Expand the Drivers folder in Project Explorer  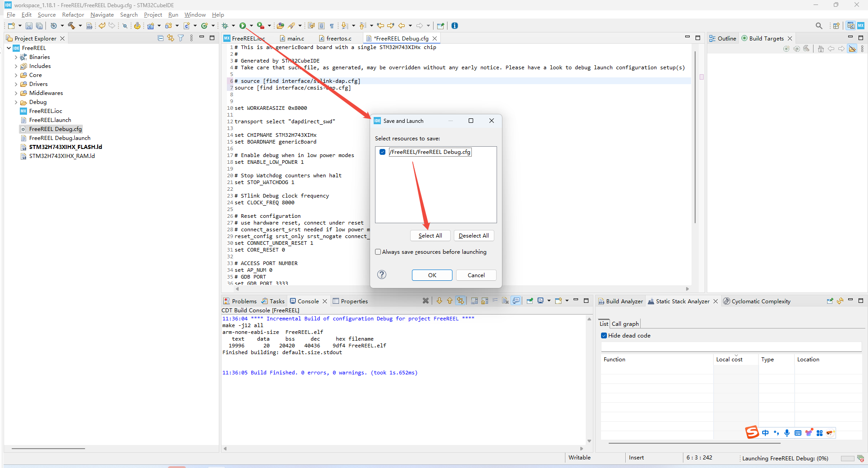(16, 84)
